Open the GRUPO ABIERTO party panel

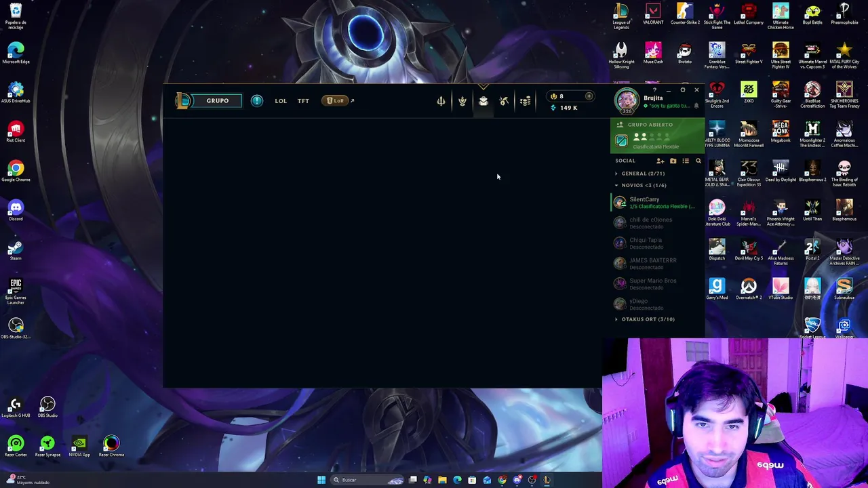tap(657, 136)
